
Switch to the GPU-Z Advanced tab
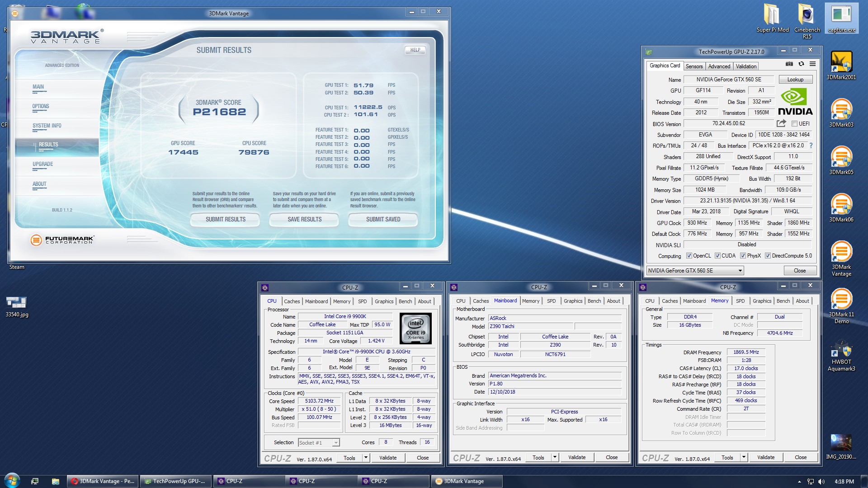pos(719,66)
